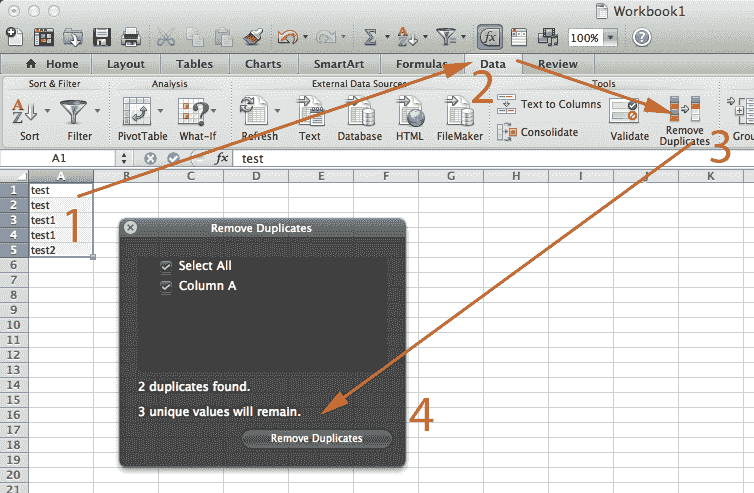Image resolution: width=754 pixels, height=493 pixels.
Task: Click the Filter ribbon button
Action: pyautogui.click(x=77, y=119)
